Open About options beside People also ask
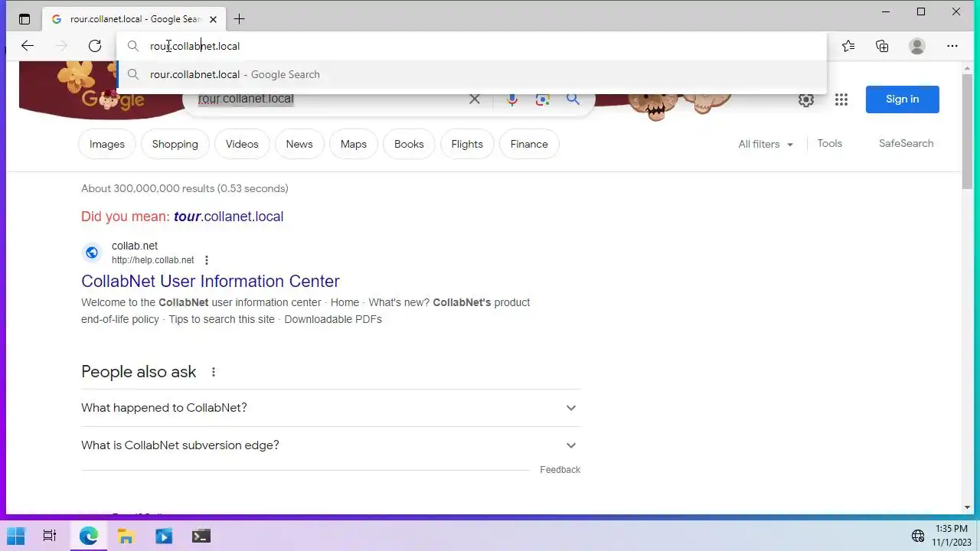 click(214, 372)
